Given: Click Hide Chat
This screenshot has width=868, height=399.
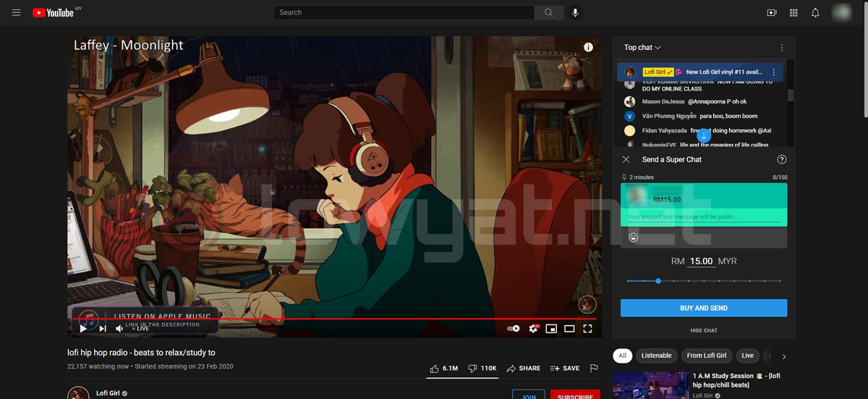Looking at the screenshot, I should 704,330.
